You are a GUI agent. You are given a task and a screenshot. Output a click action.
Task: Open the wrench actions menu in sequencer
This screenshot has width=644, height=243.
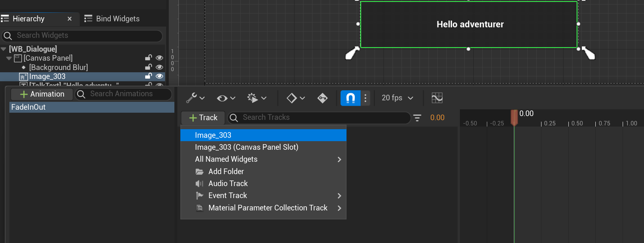click(195, 98)
